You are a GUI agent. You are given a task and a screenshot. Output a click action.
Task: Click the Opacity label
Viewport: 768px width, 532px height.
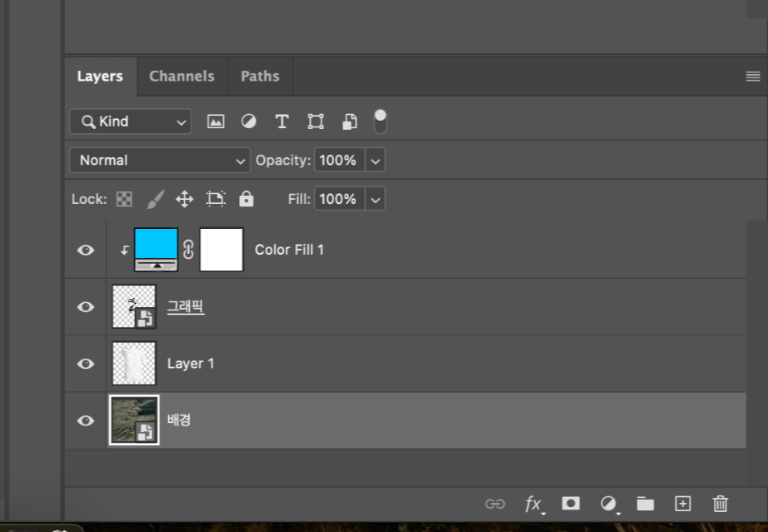(282, 160)
